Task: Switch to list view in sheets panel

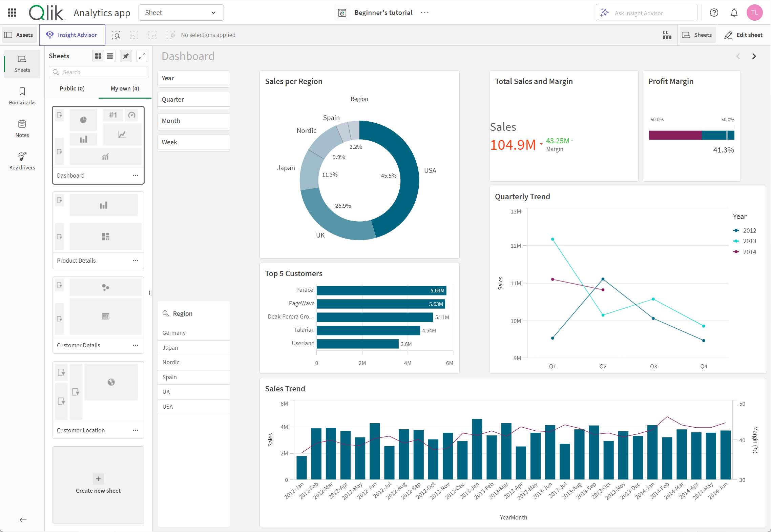Action: pyautogui.click(x=109, y=56)
